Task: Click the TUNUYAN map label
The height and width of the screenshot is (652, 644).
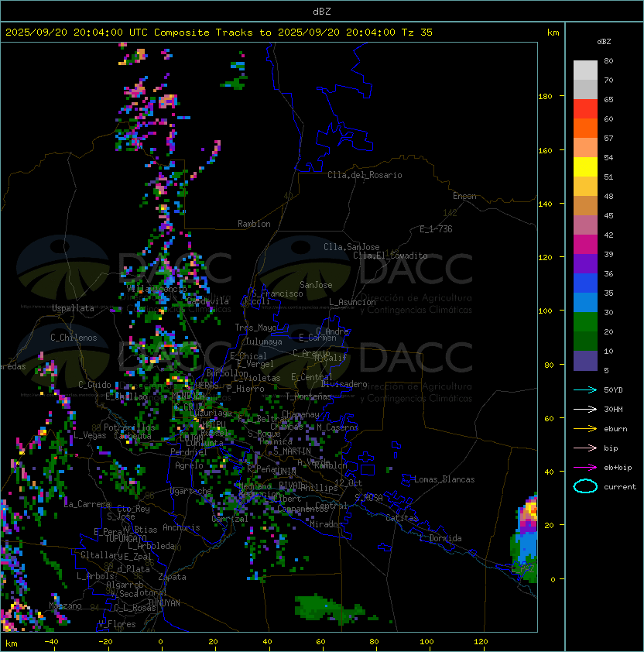Action: [164, 603]
